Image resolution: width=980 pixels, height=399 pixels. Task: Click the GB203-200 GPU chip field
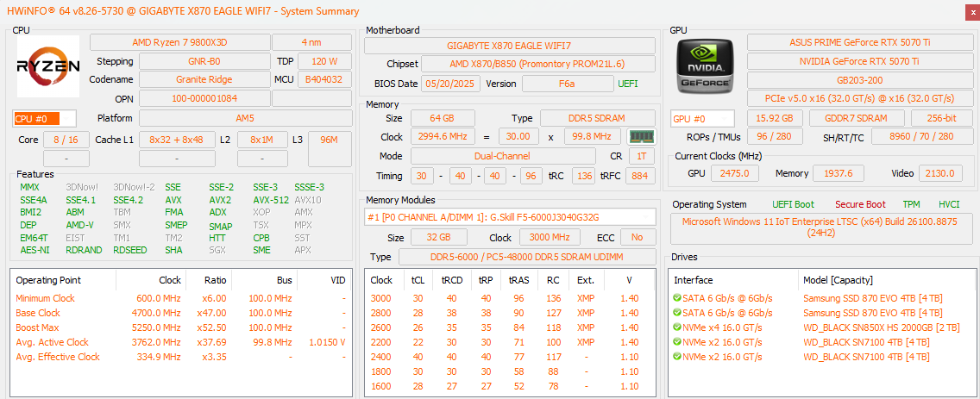point(858,80)
